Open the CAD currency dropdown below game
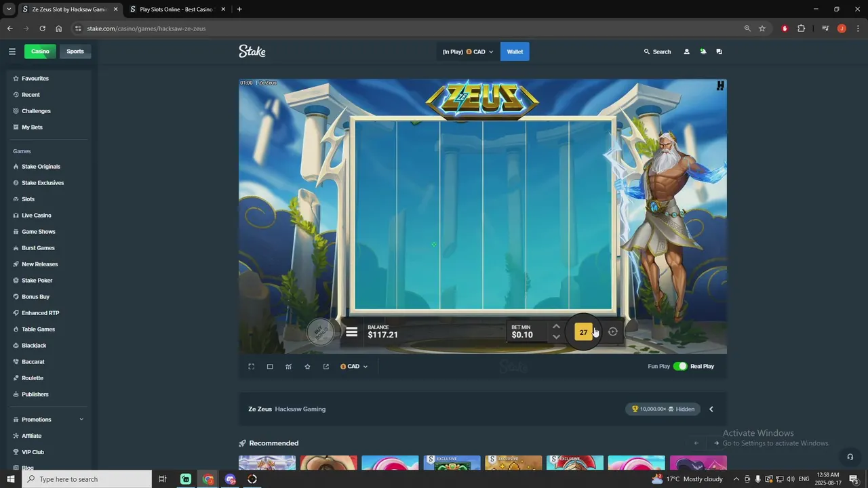This screenshot has height=488, width=868. [354, 367]
